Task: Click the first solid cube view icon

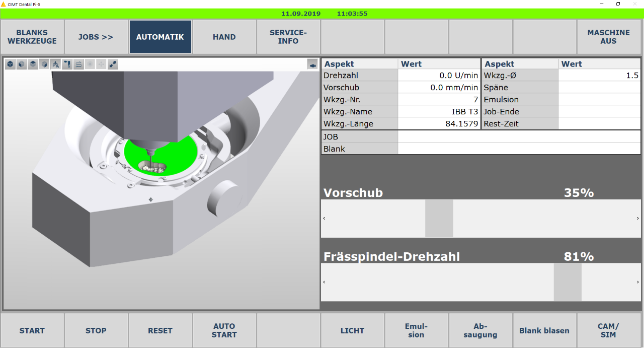Action: pyautogui.click(x=10, y=64)
